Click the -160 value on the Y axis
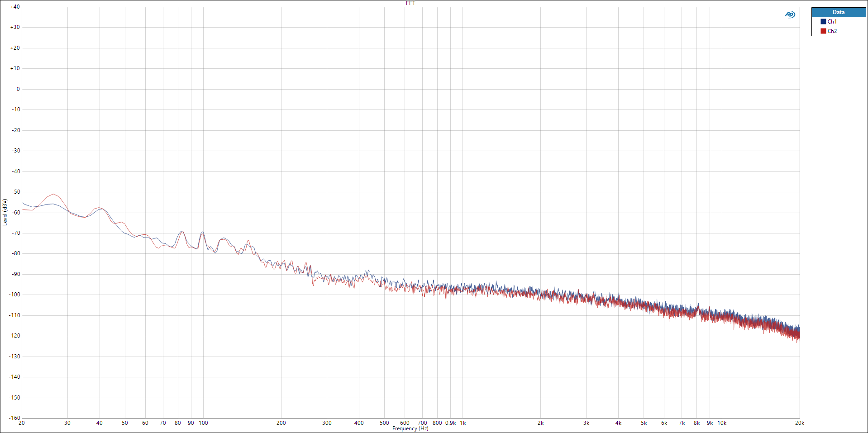This screenshot has width=868, height=433. click(14, 418)
